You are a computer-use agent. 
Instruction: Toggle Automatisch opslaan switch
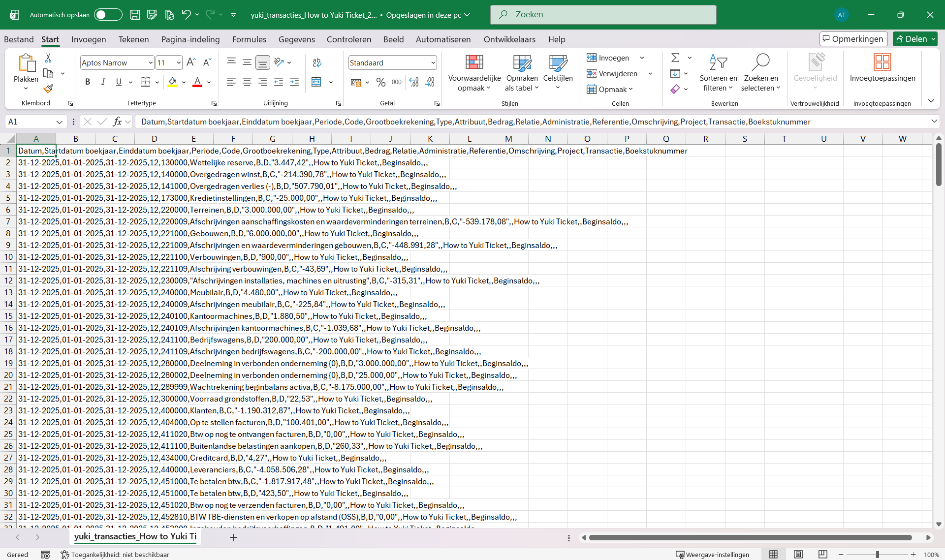108,15
